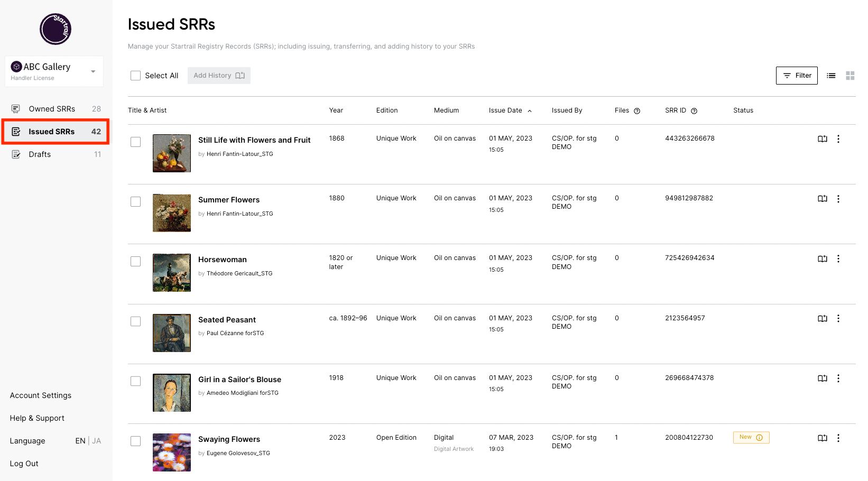Open Drafts section

tap(56, 154)
